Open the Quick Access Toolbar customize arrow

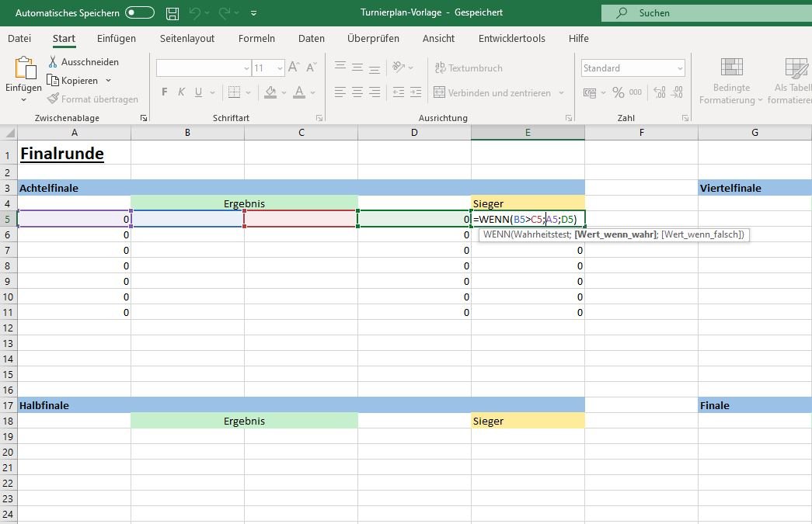click(x=253, y=13)
